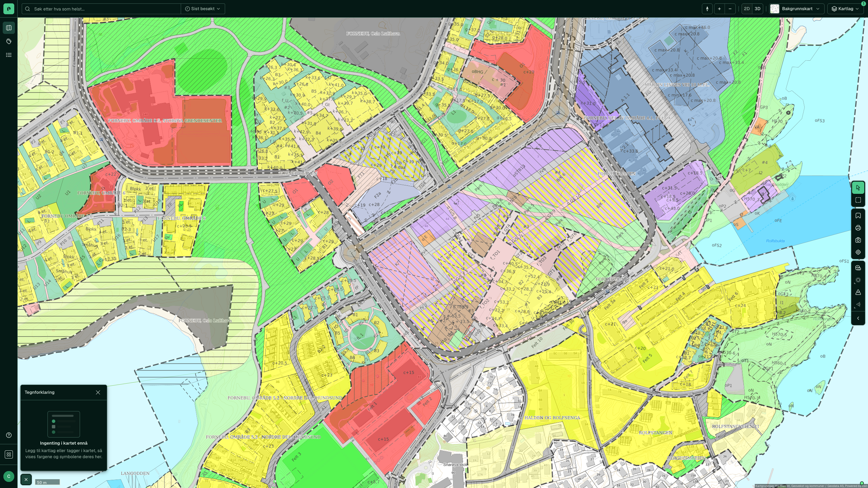Zoom out with the minus button
The height and width of the screenshot is (488, 868).
click(x=730, y=9)
